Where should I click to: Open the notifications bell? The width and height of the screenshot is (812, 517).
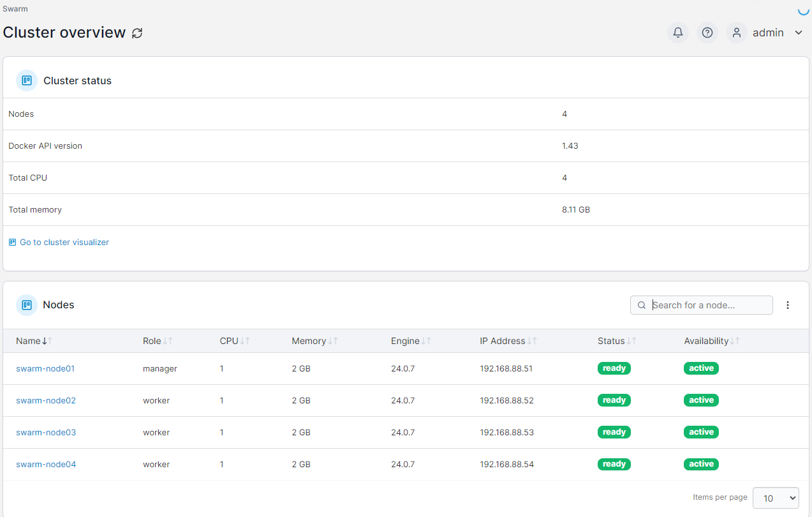(x=678, y=33)
